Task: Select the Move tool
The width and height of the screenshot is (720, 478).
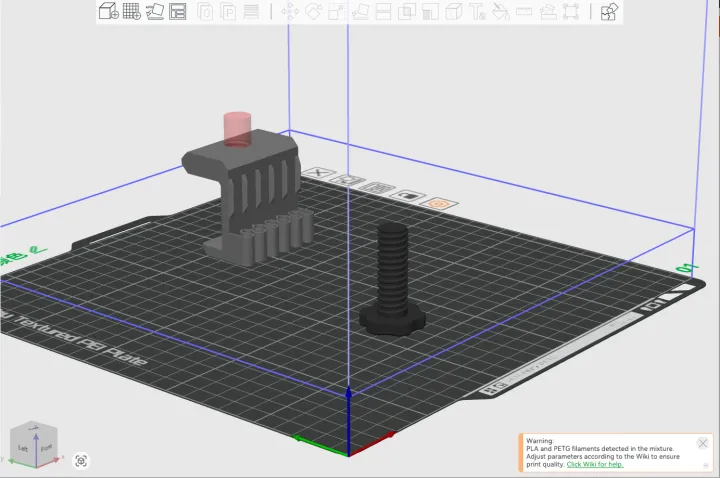Action: (290, 11)
